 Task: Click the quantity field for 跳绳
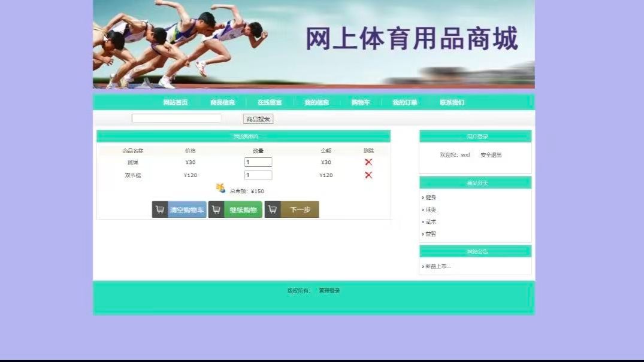(258, 162)
